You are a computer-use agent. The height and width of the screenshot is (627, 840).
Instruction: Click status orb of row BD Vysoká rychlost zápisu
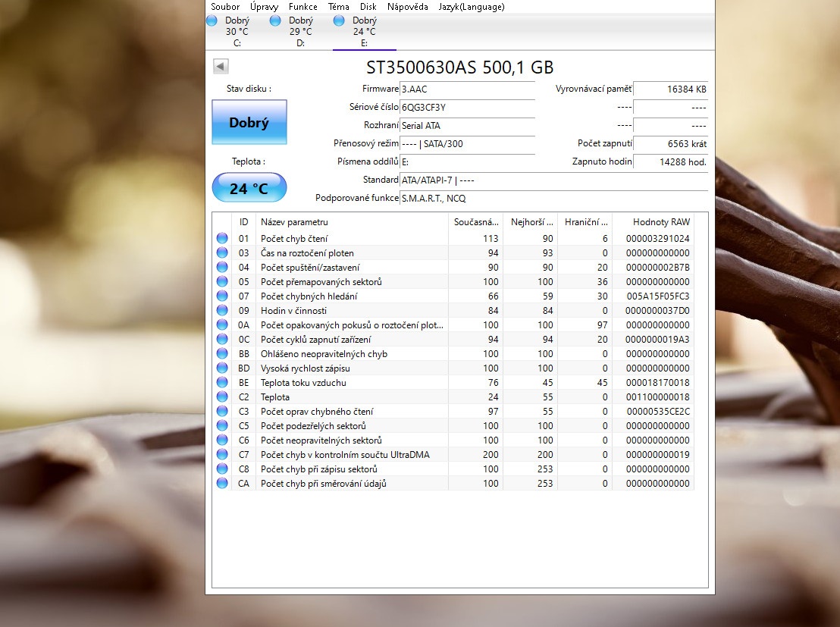click(222, 368)
